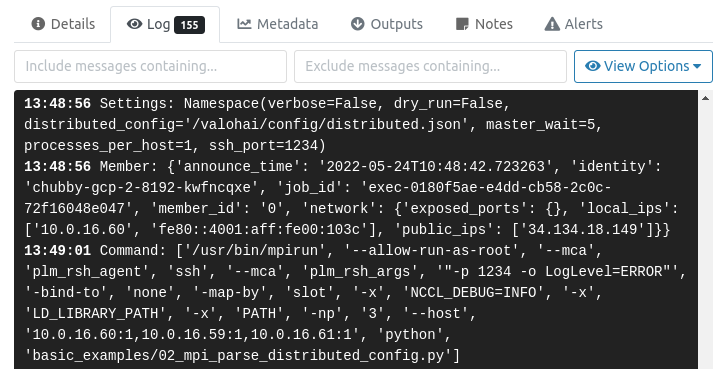Click the info icon on Details tab
Screen dimensions: 719x369
pyautogui.click(x=38, y=24)
